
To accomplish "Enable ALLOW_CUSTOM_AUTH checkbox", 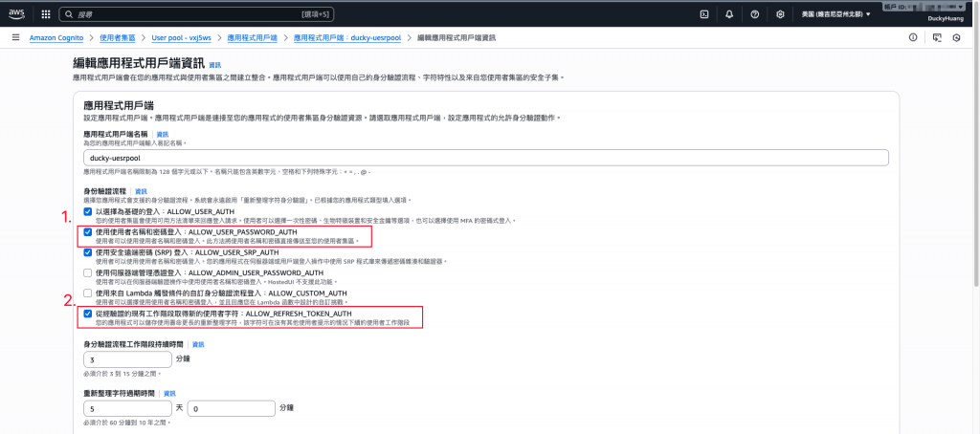I will 87,293.
